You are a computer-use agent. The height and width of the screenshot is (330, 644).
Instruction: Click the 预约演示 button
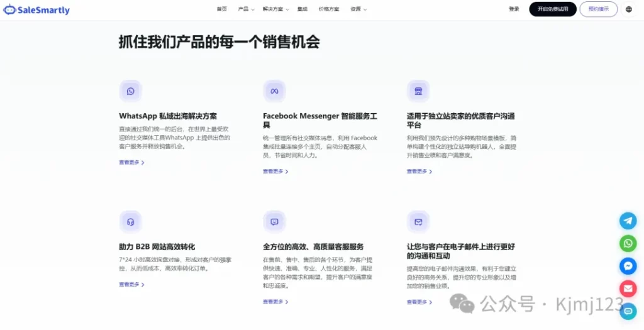pyautogui.click(x=599, y=9)
